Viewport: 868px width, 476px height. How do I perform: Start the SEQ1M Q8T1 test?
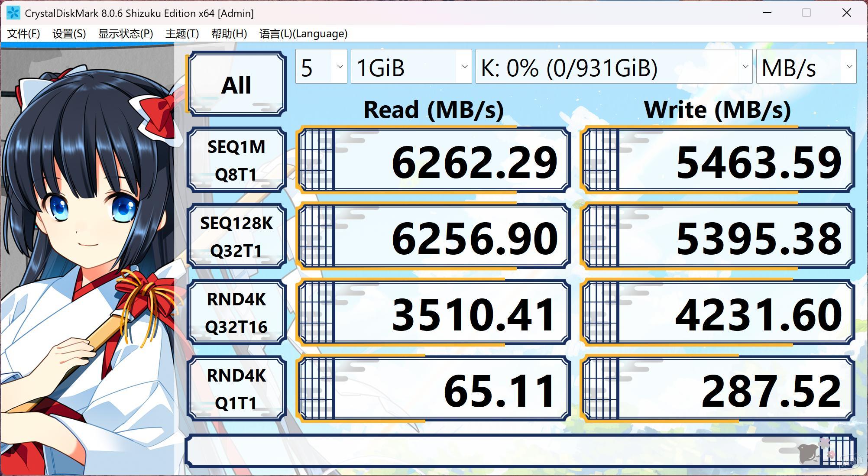coord(236,160)
